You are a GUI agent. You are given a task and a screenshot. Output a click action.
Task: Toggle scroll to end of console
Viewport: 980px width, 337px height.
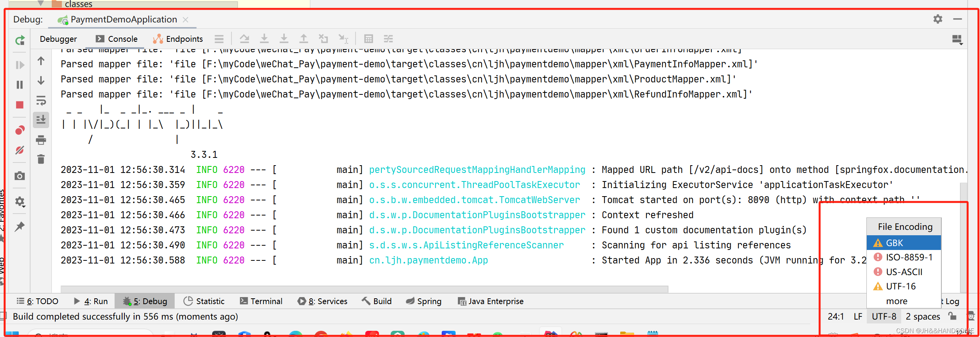coord(41,120)
